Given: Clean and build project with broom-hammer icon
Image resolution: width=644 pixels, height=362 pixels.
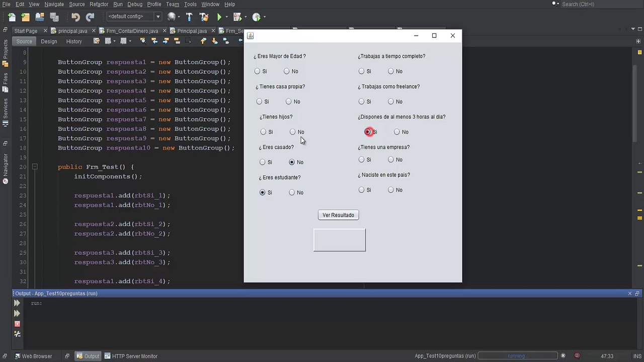Looking at the screenshot, I should point(204,17).
